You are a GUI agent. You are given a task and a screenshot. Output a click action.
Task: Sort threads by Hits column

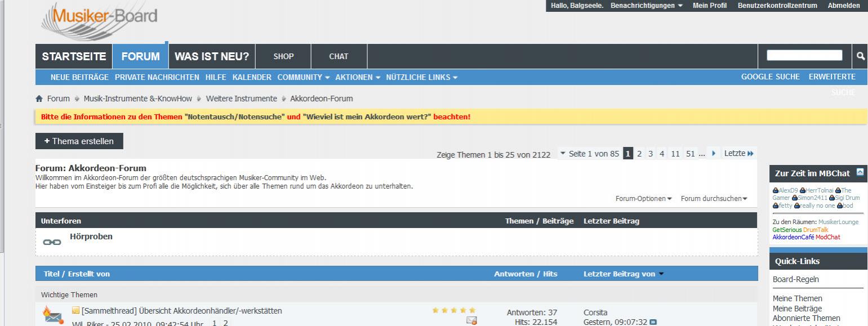(x=550, y=274)
